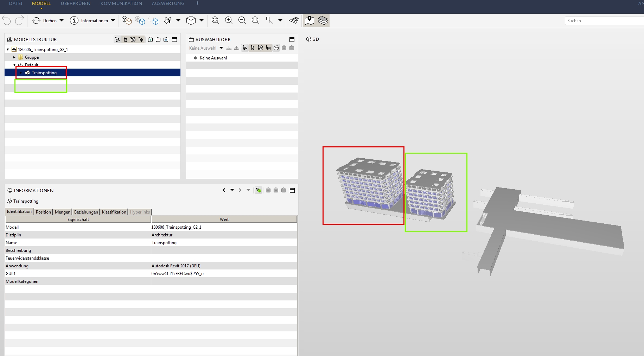Click the hide objects cube icon
Image resolution: width=644 pixels, height=356 pixels.
coord(155,20)
